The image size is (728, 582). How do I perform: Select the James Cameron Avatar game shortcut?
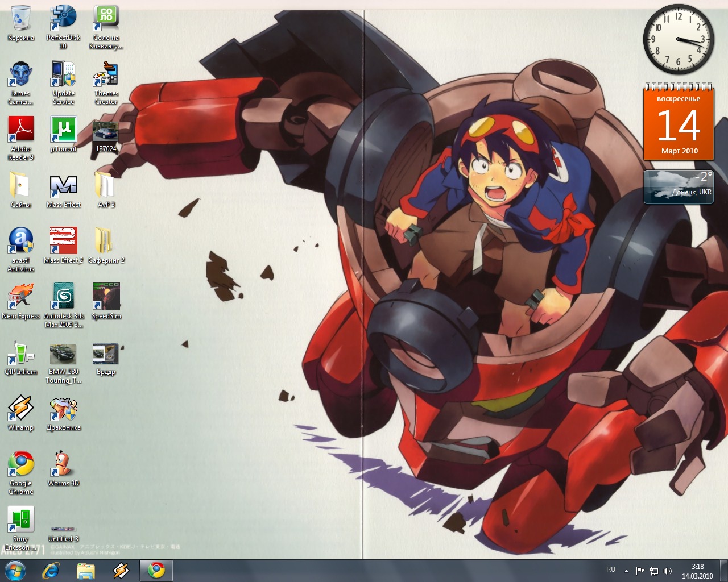coord(21,82)
